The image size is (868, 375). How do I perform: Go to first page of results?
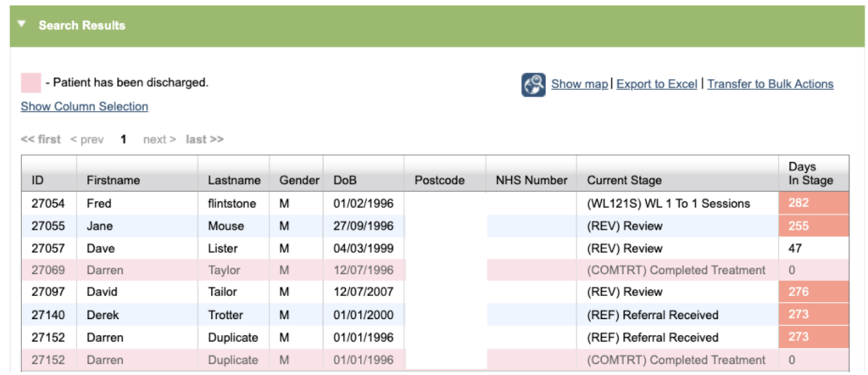[41, 139]
